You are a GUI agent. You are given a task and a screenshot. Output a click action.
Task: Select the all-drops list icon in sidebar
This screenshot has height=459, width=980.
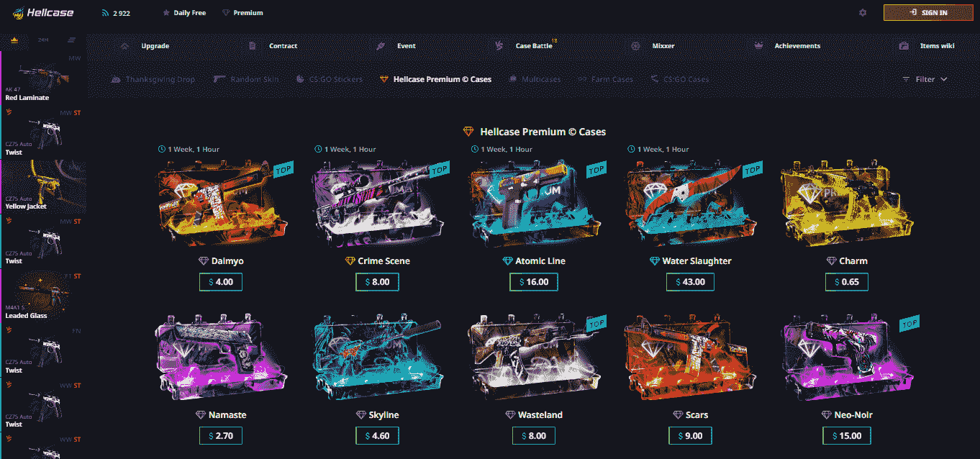click(71, 40)
